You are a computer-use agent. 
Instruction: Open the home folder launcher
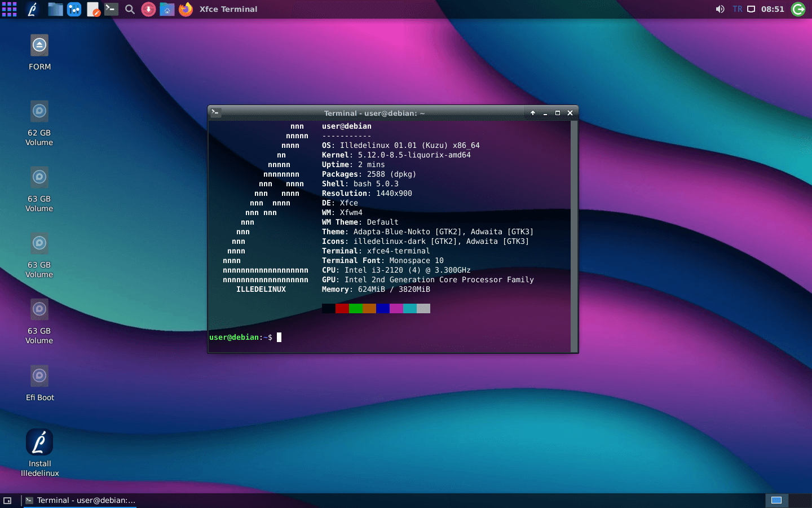coord(167,9)
